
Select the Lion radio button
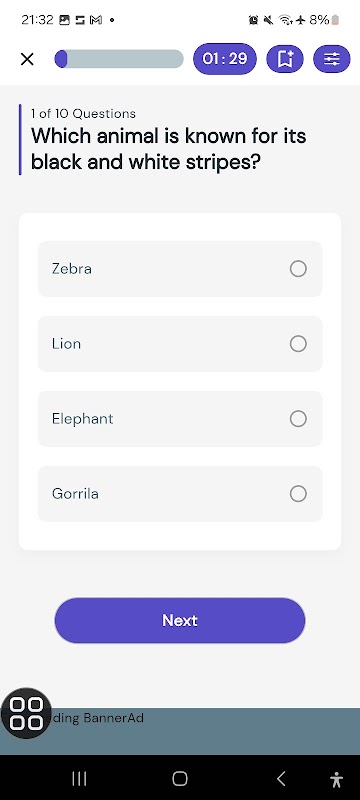298,344
